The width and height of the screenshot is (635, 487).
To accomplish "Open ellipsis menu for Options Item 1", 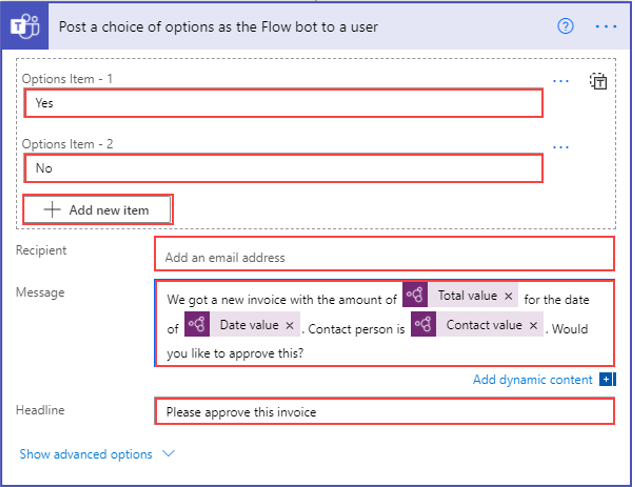I will (560, 81).
